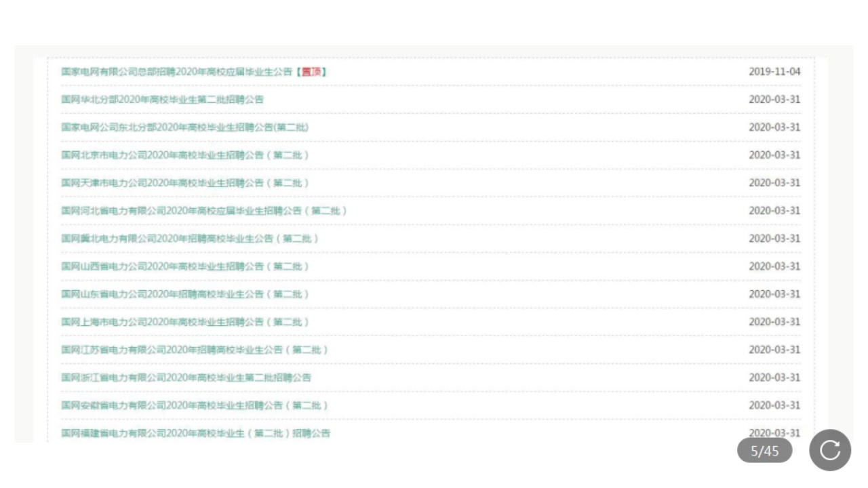Open 国网华北分部2020年高校毕业生第二批招聘公告
Image resolution: width=868 pixels, height=488 pixels.
pyautogui.click(x=163, y=100)
